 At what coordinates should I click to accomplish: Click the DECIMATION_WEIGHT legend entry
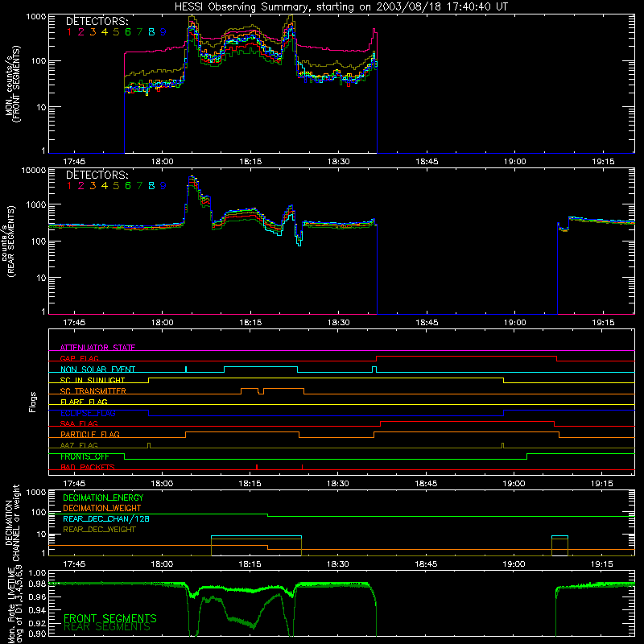point(102,508)
